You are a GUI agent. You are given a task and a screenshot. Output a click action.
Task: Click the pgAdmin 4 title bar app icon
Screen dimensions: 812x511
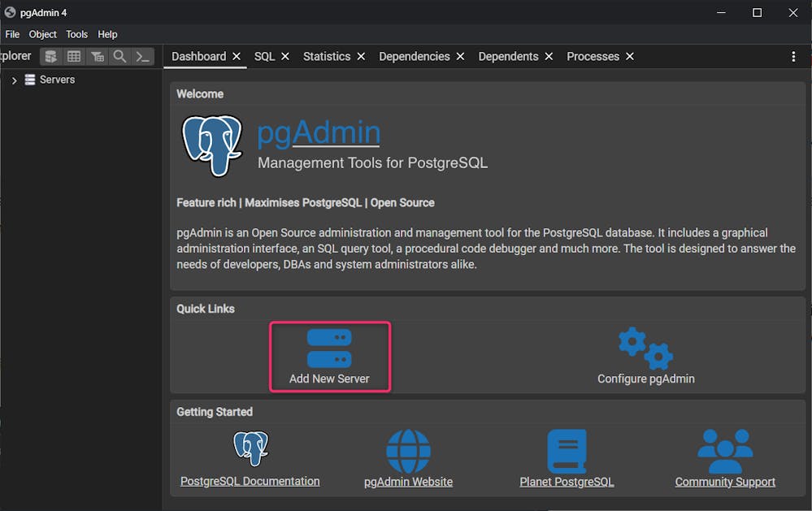coord(10,12)
